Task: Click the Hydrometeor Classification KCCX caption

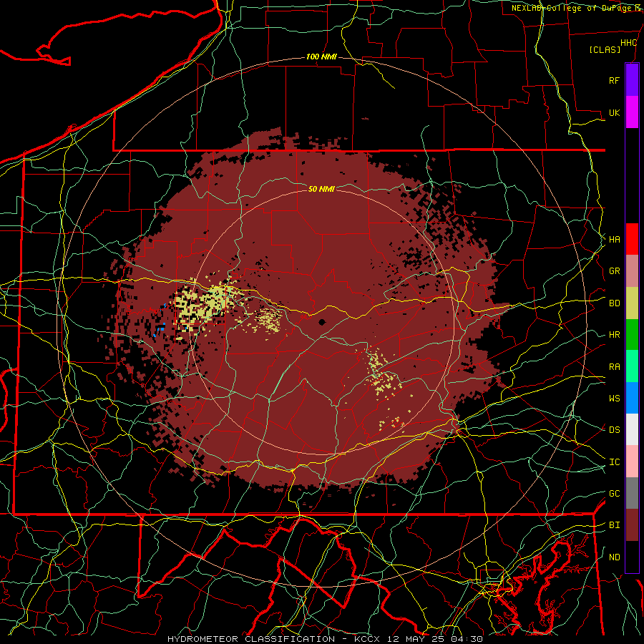Action: click(325, 639)
